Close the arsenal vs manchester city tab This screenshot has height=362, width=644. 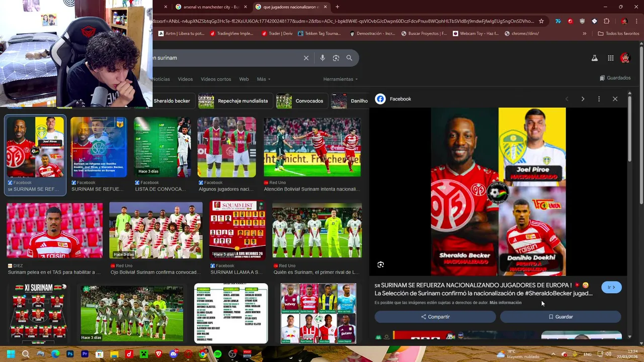[246, 7]
